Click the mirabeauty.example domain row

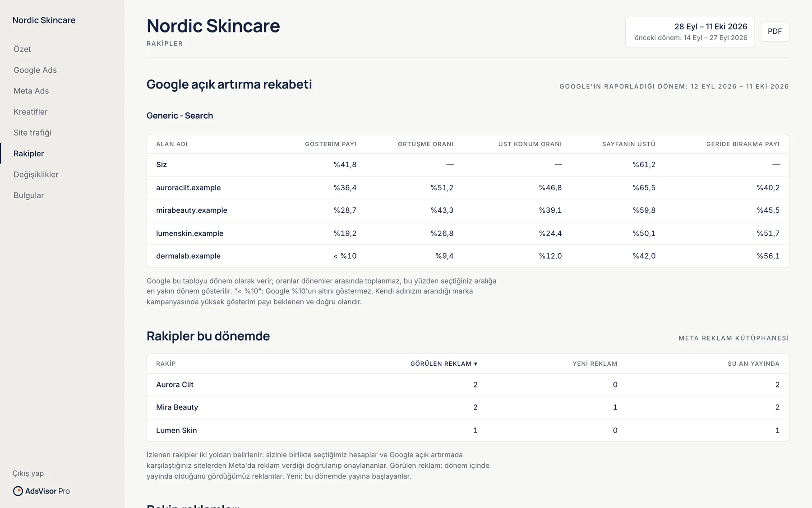[468, 210]
